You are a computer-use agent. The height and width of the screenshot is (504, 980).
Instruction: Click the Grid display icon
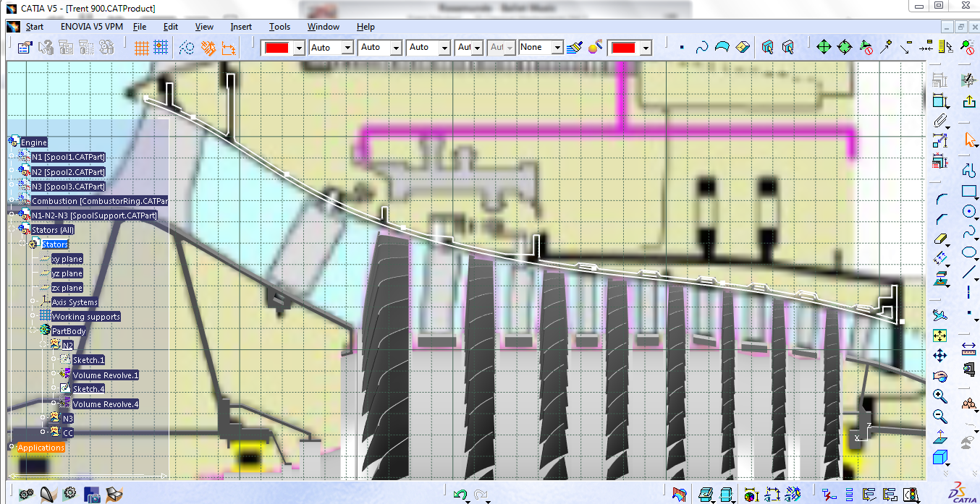[x=141, y=48]
